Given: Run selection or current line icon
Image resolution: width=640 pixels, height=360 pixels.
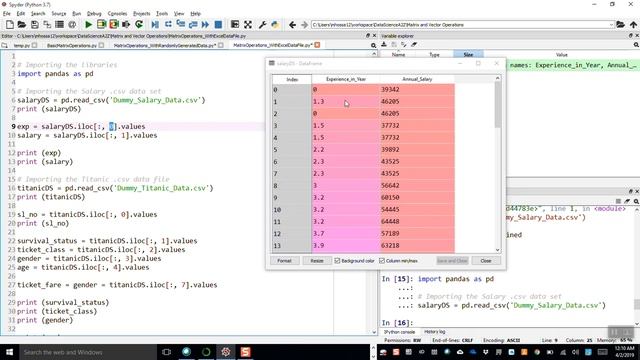Looking at the screenshot, I should click(x=126, y=25).
